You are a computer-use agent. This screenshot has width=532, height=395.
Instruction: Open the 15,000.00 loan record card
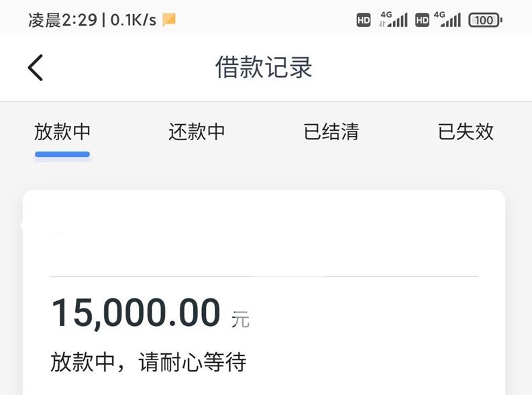coord(264,292)
